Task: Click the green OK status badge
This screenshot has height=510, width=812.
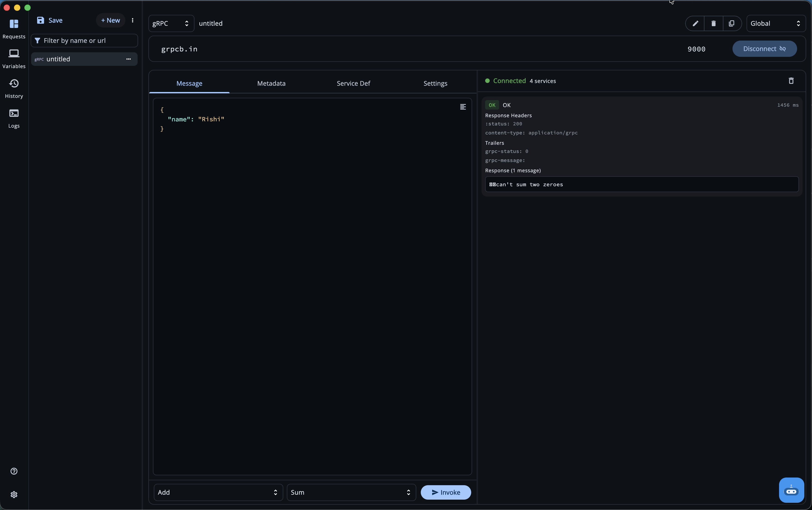Action: [x=492, y=105]
